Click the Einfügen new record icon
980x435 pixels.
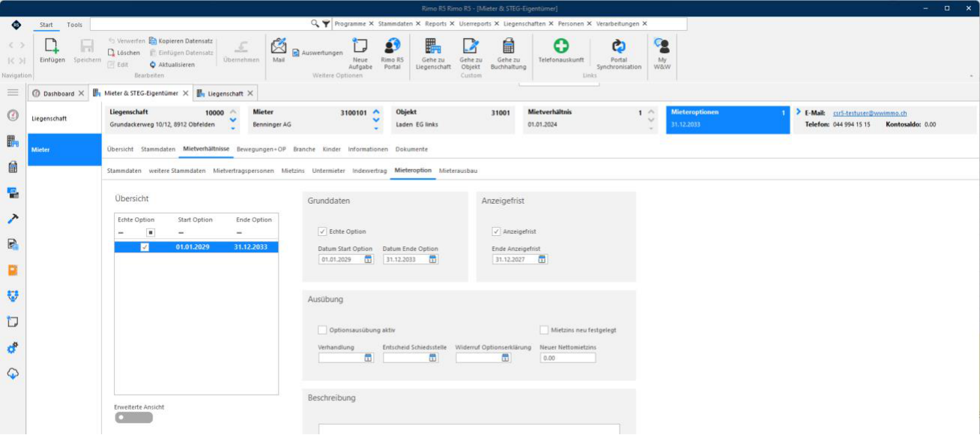coord(52,46)
